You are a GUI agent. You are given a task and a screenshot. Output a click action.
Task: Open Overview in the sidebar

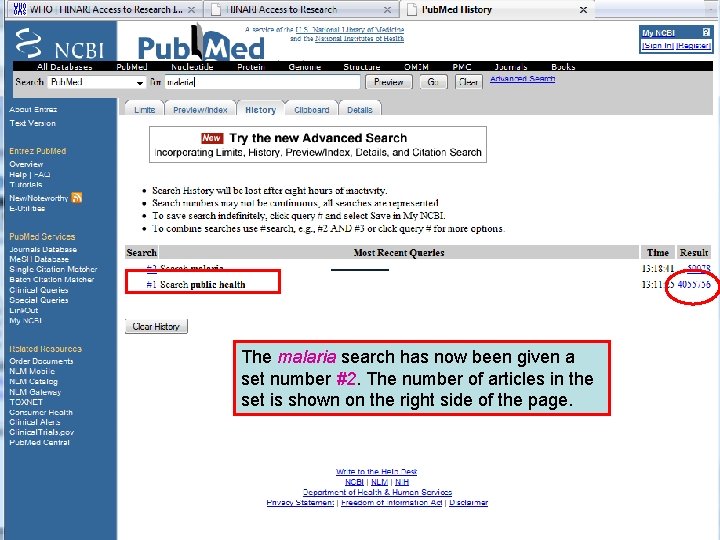[26, 164]
